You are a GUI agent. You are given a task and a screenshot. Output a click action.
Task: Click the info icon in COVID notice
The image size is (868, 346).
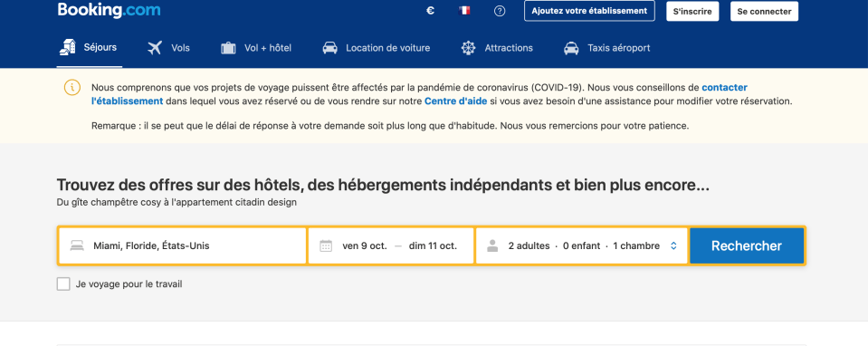coord(72,88)
